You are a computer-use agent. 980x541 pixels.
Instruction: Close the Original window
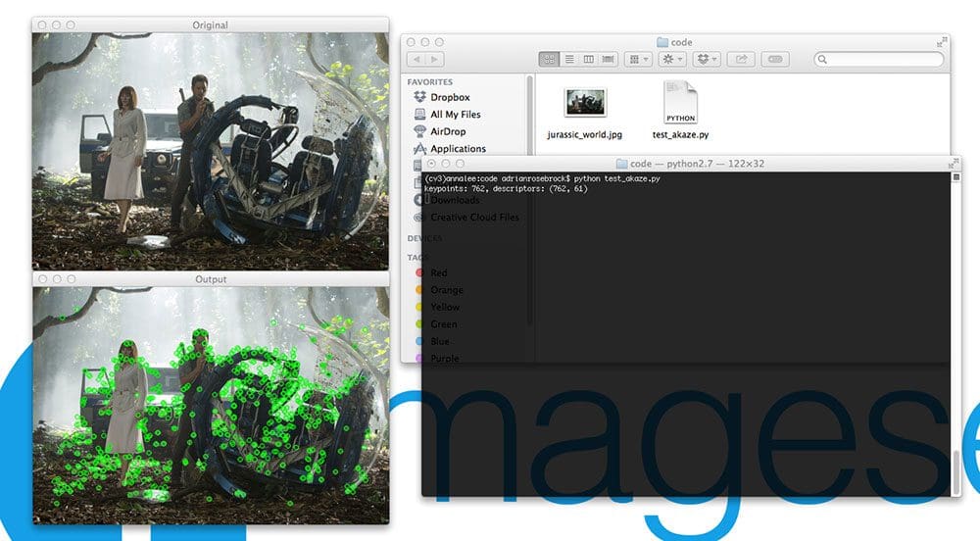point(42,25)
